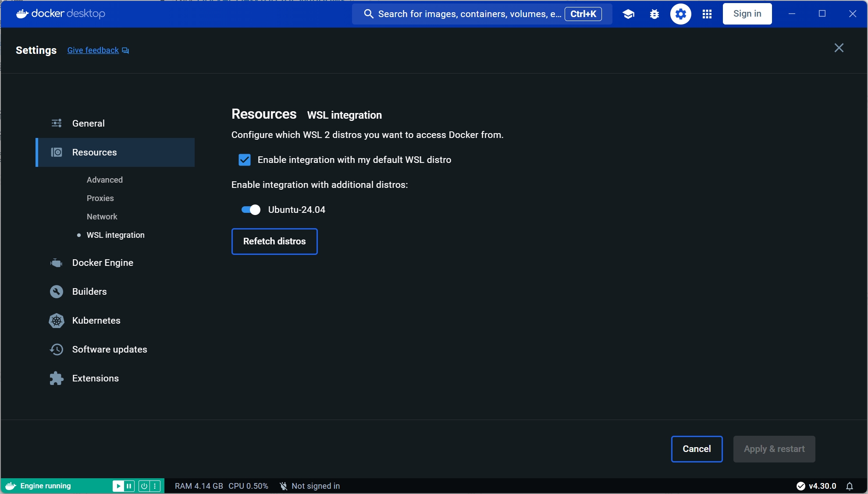Click the notifications bell icon
Image resolution: width=868 pixels, height=494 pixels.
click(850, 486)
